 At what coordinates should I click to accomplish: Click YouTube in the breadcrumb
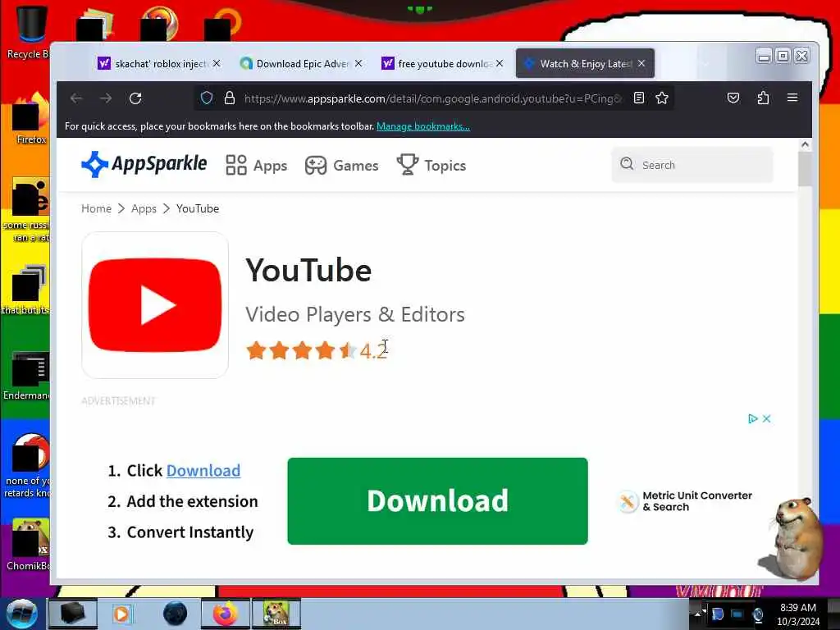pos(198,208)
